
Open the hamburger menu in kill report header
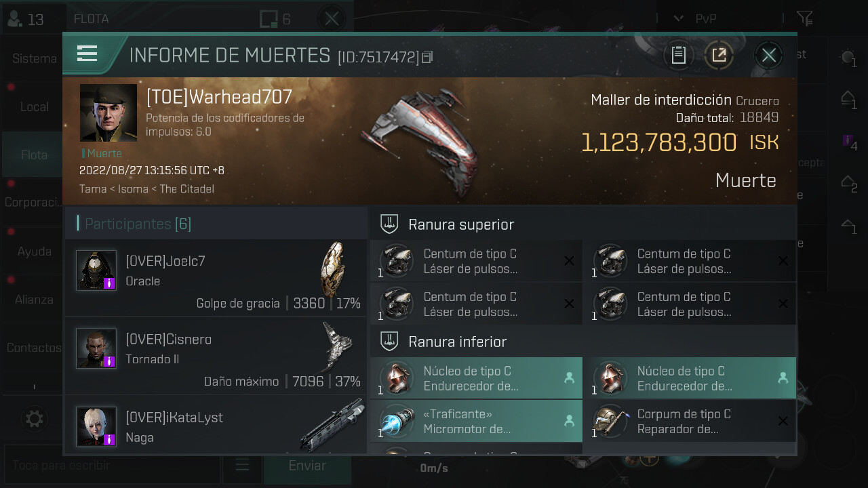(x=87, y=54)
